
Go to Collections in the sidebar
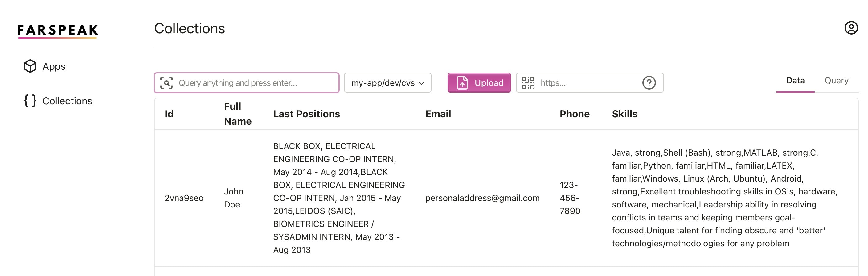67,101
